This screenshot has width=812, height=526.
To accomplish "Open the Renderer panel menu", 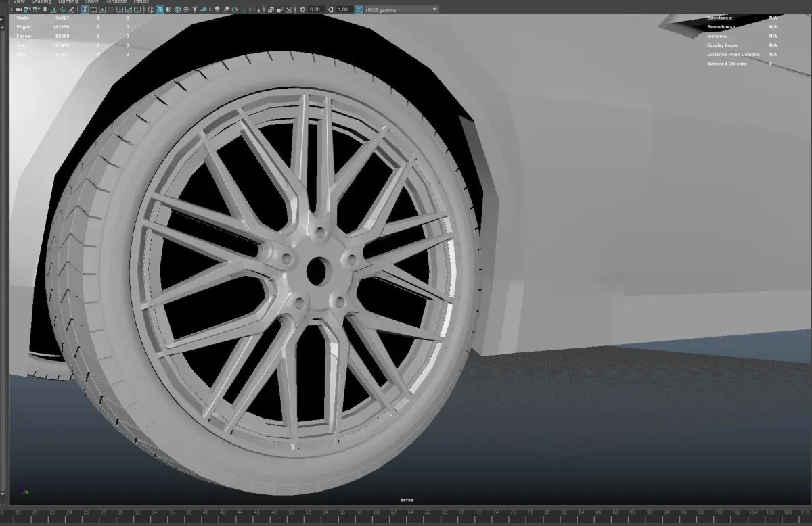I will [x=116, y=2].
